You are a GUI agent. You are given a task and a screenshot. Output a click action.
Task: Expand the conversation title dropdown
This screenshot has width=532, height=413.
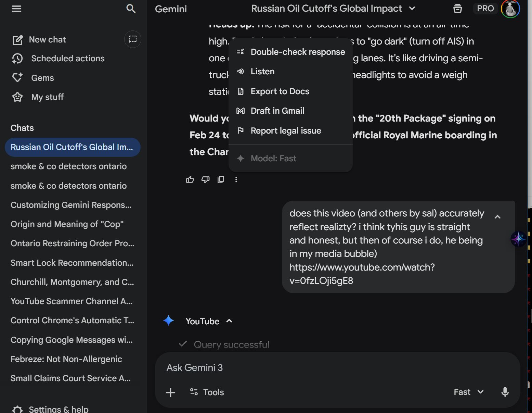point(412,9)
